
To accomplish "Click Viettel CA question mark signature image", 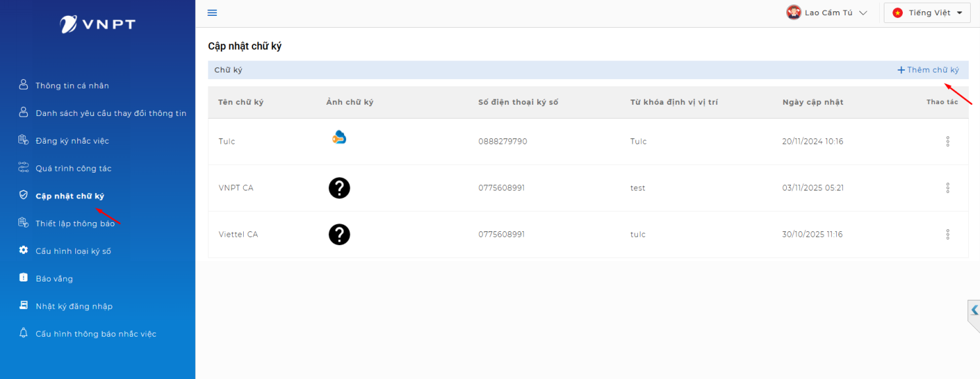I will tap(339, 235).
